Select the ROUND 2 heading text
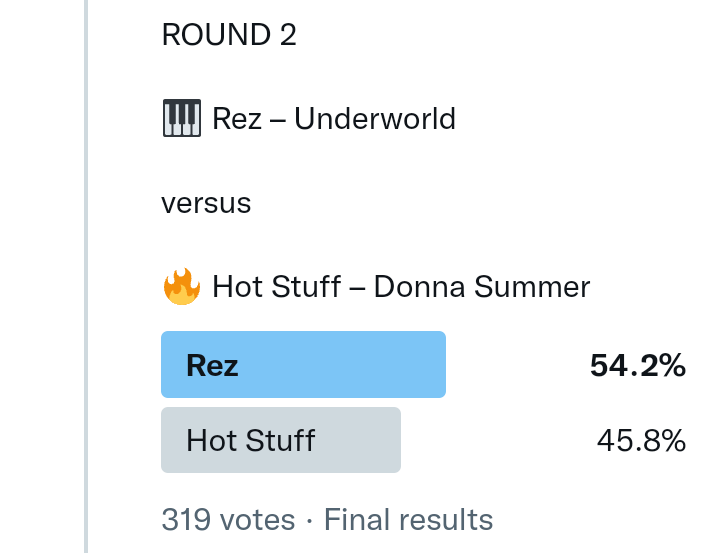Screen dimensions: 720x553 coord(229,35)
